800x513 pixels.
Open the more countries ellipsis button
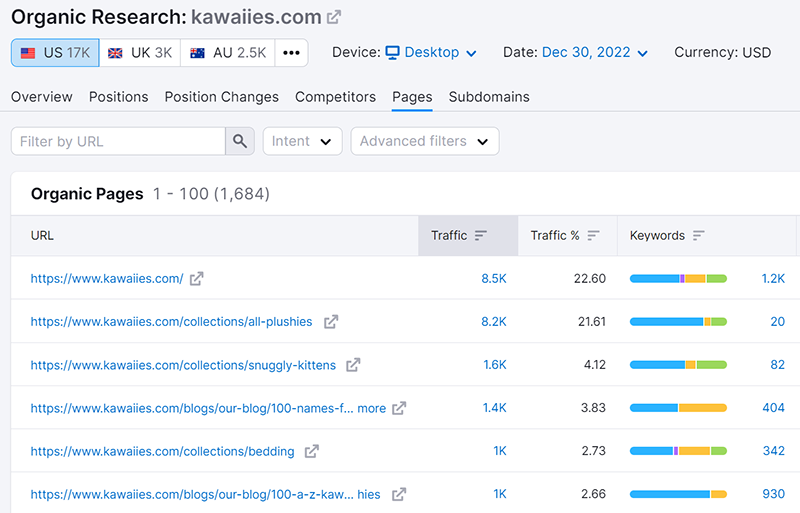pos(291,53)
